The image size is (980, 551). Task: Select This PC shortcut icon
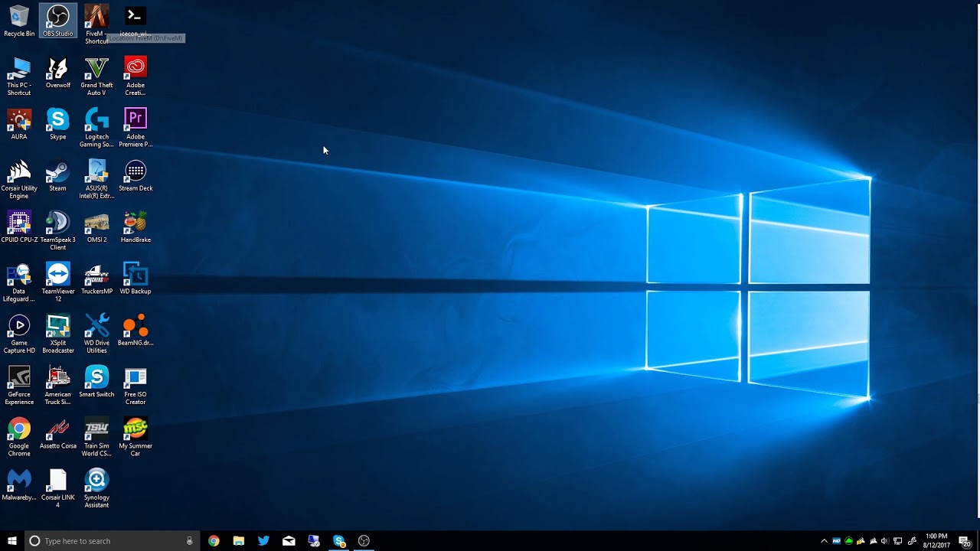pos(19,76)
